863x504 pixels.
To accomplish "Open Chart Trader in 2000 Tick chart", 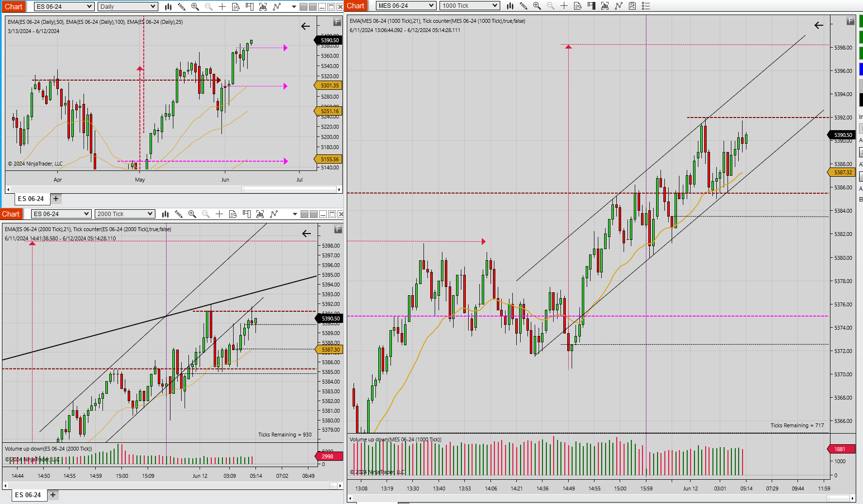I will tap(246, 214).
